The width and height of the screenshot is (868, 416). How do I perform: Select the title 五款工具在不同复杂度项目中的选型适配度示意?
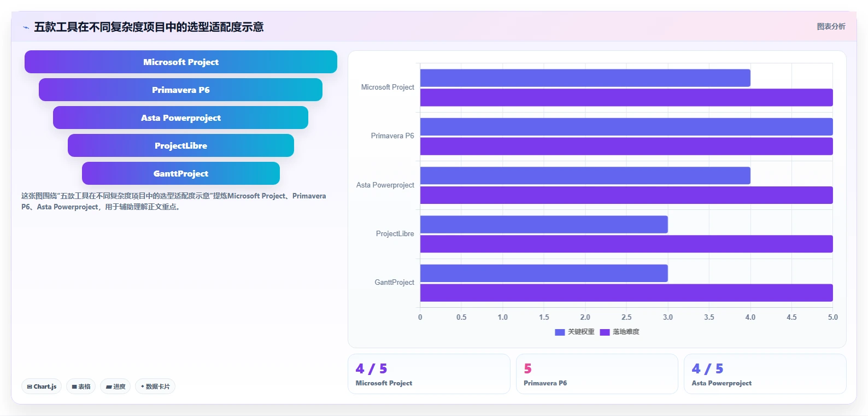149,27
